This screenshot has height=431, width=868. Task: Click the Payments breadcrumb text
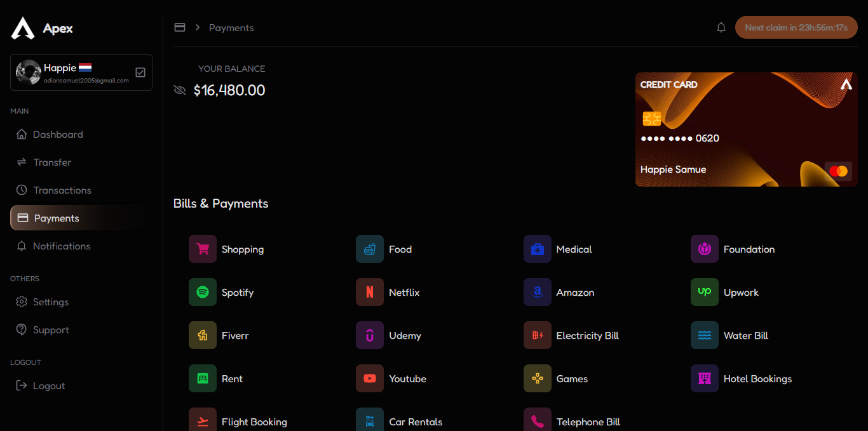point(231,28)
